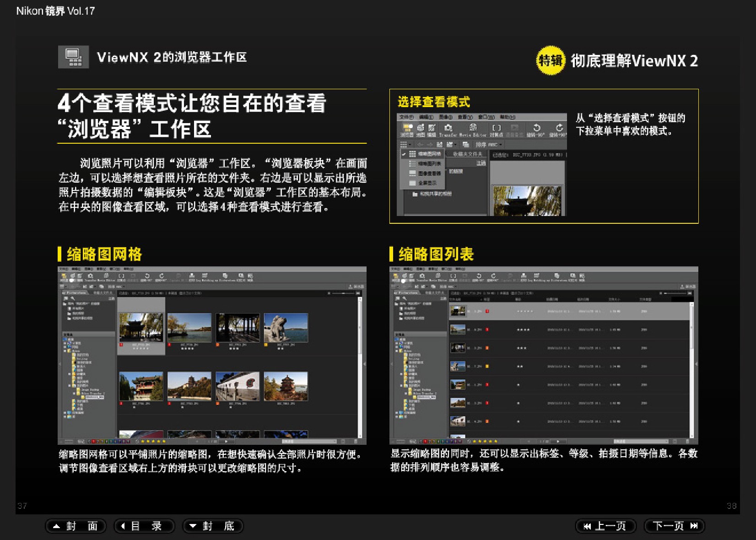This screenshot has width=756, height=540.
Task: Open view mode selector dropdown in view-mode screenshot
Action: tap(405, 145)
